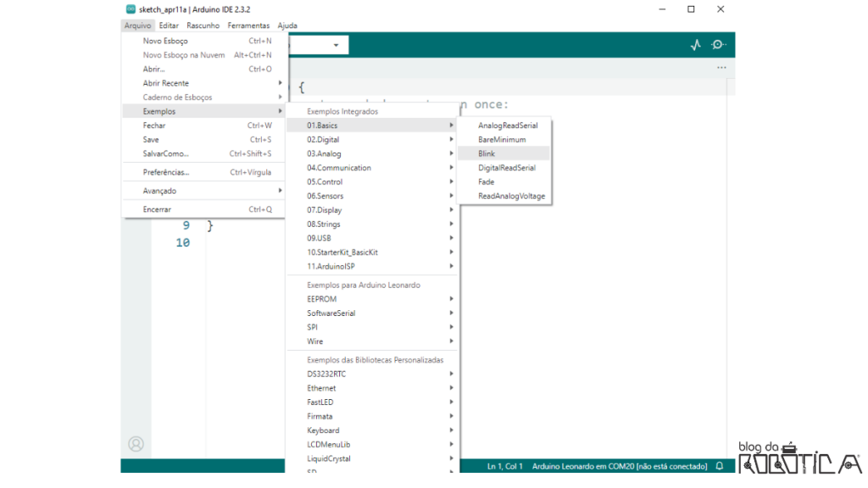The image size is (868, 488).
Task: Click the editor tab three-dots options icon
Action: click(721, 68)
